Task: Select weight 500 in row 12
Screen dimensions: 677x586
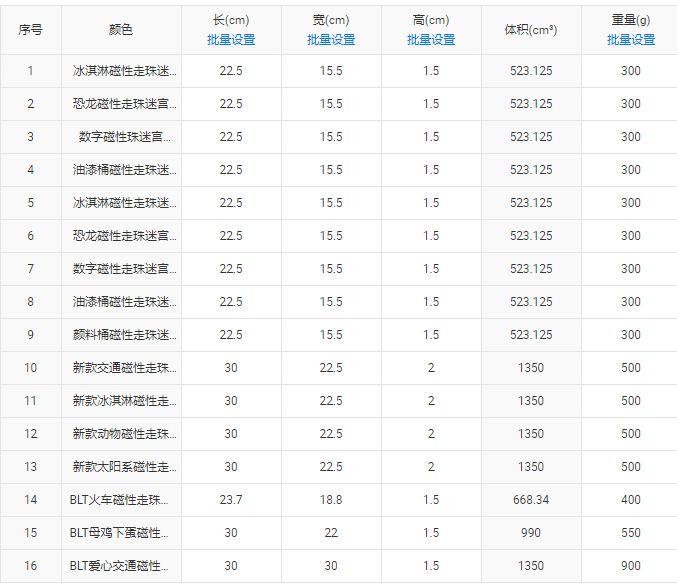Action: point(631,434)
